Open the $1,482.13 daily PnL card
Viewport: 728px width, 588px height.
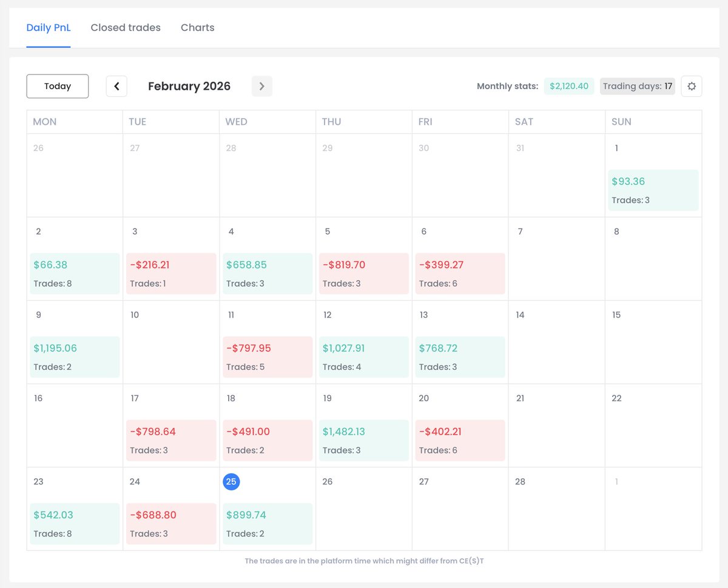(364, 441)
